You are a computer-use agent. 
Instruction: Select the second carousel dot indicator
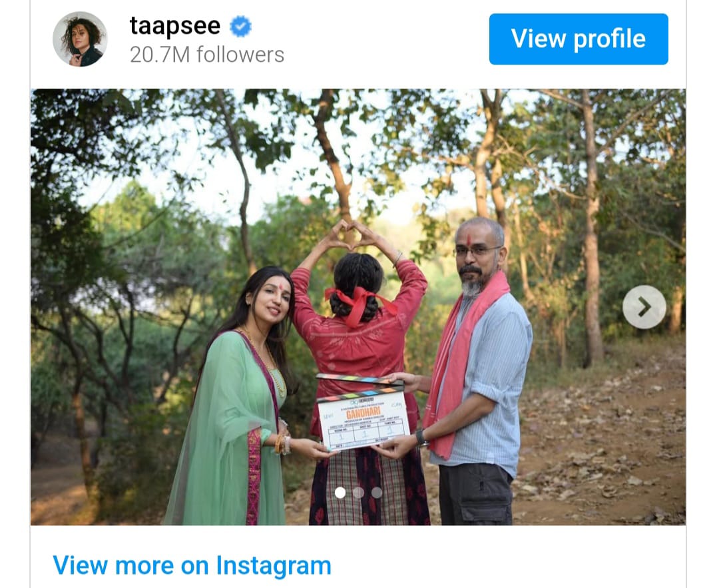click(359, 493)
